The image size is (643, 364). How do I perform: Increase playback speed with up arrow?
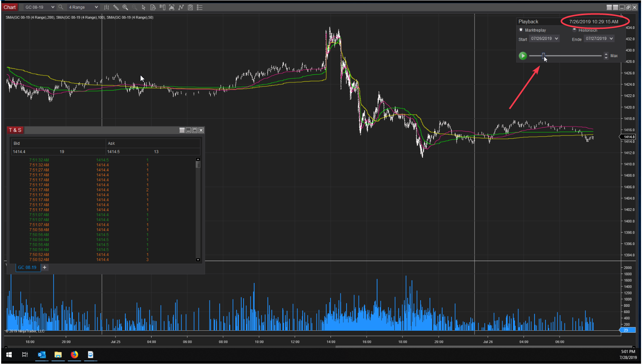[x=606, y=54]
